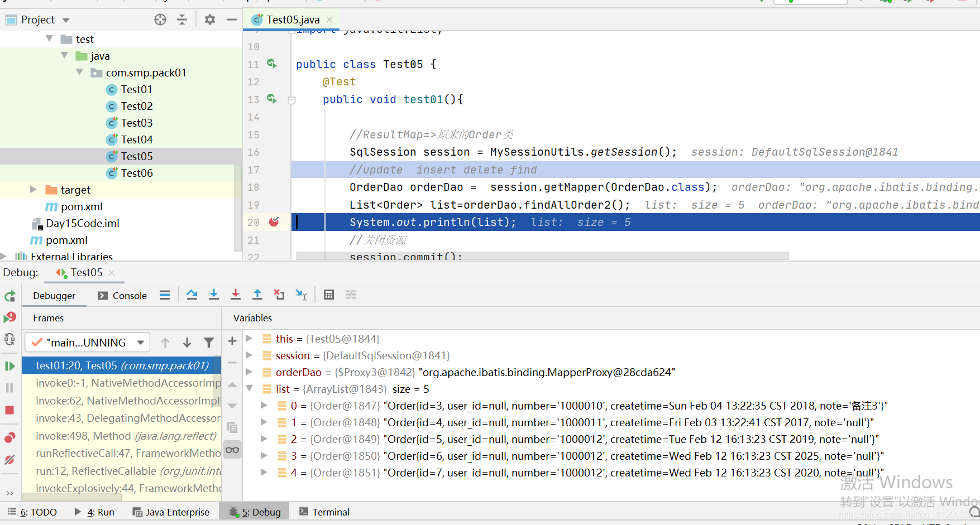This screenshot has width=980, height=525.
Task: Collapse com.smp.pack01 package
Action: [79, 72]
